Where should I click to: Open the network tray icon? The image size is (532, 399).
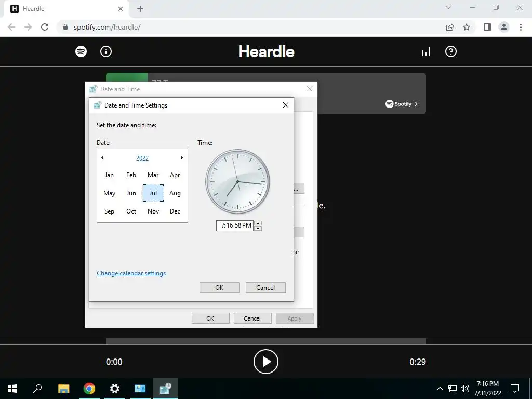click(x=453, y=389)
